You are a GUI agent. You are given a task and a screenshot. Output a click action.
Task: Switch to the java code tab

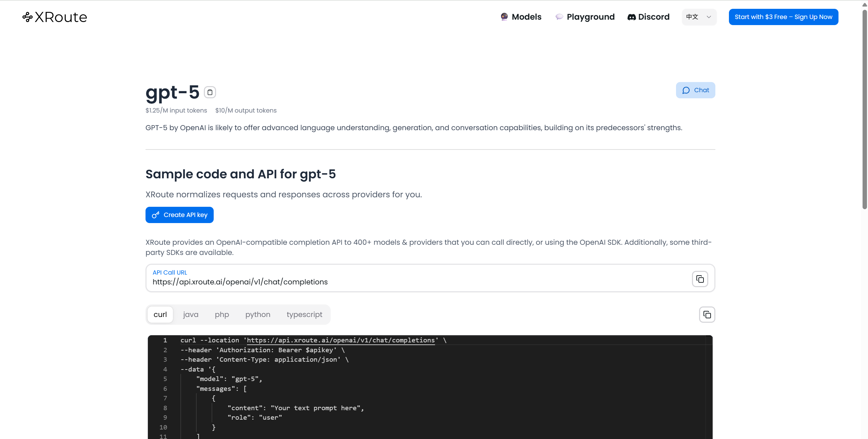(x=191, y=315)
